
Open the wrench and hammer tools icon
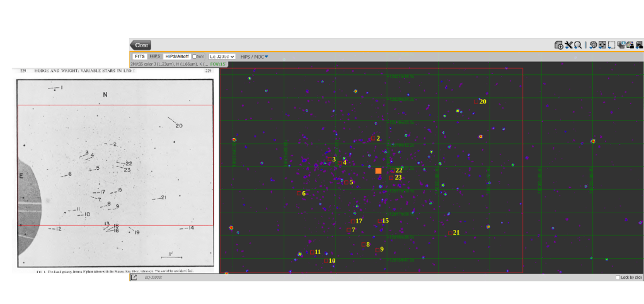click(568, 45)
